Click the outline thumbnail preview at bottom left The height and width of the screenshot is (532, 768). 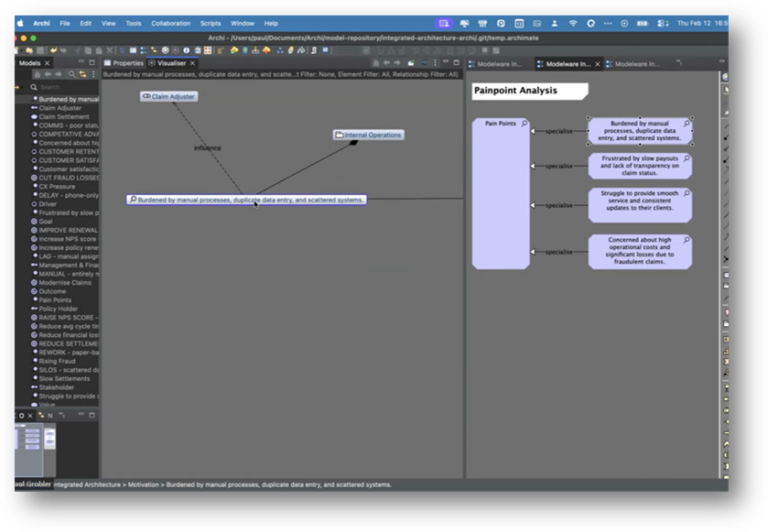(36, 449)
